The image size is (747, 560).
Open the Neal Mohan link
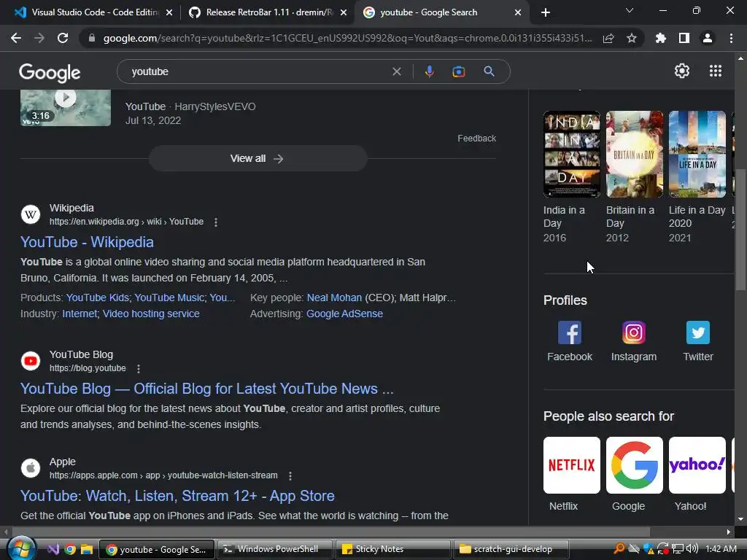334,297
